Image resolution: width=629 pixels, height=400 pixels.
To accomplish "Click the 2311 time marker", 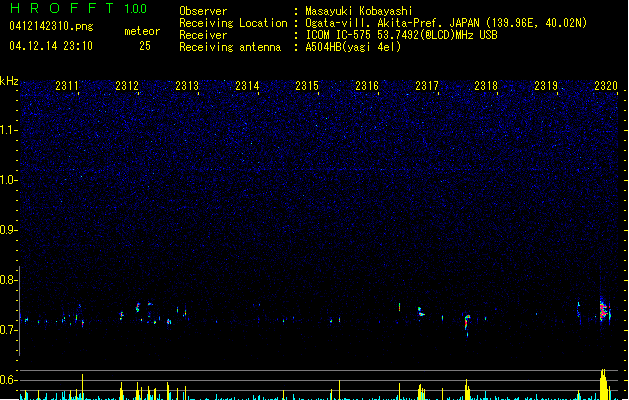I will (x=67, y=85).
